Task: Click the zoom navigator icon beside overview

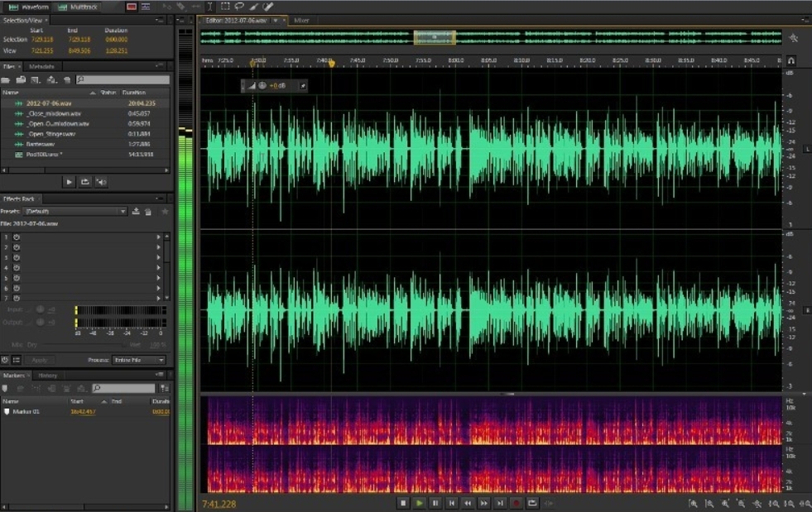Action: coord(793,38)
